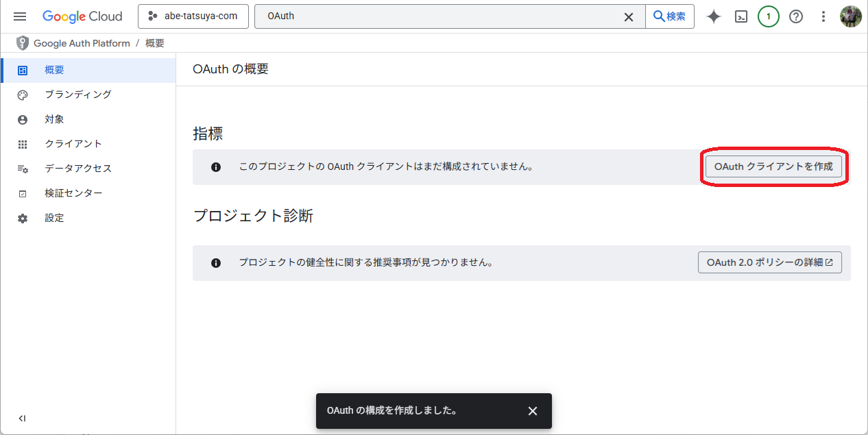This screenshot has width=868, height=435.
Task: Open 設定 in the sidebar
Action: pyautogui.click(x=54, y=218)
